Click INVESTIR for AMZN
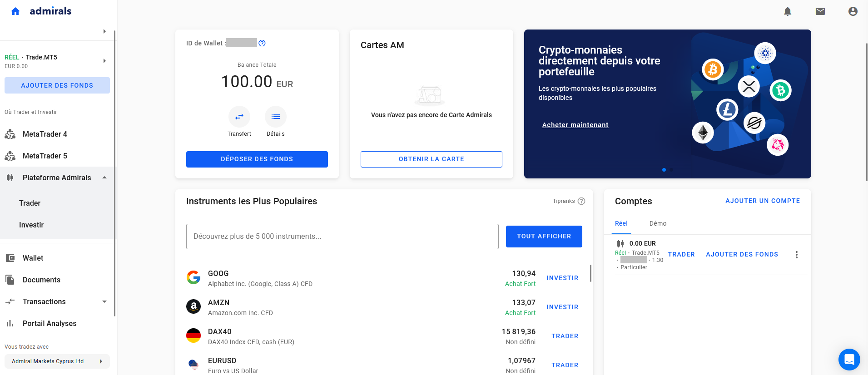Image resolution: width=868 pixels, height=375 pixels. (x=562, y=307)
